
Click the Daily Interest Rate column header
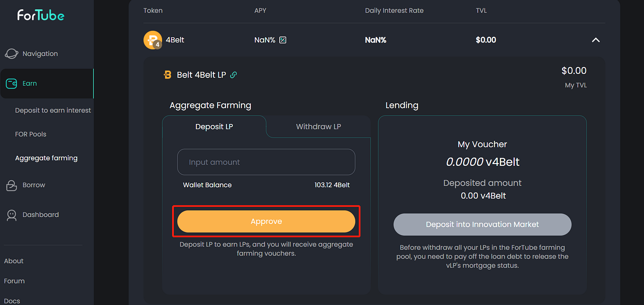click(x=394, y=10)
